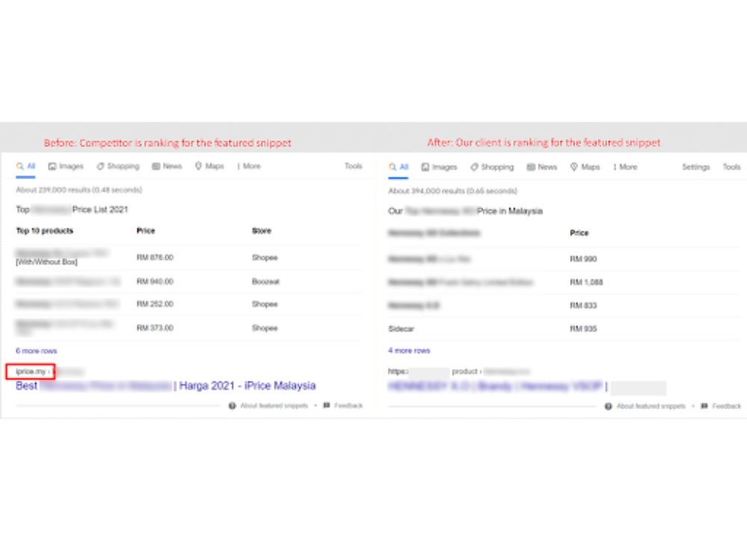Click the RM 940.00 price cell
747x560 pixels.
click(x=155, y=281)
